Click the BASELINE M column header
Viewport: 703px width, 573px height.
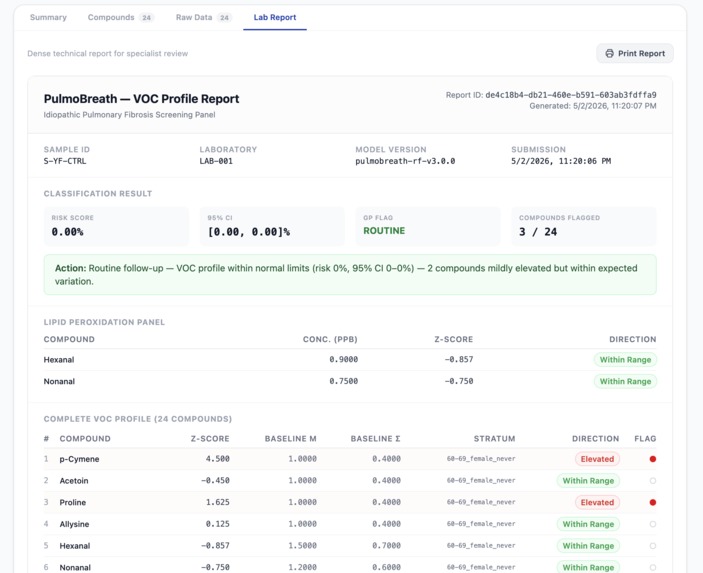291,438
